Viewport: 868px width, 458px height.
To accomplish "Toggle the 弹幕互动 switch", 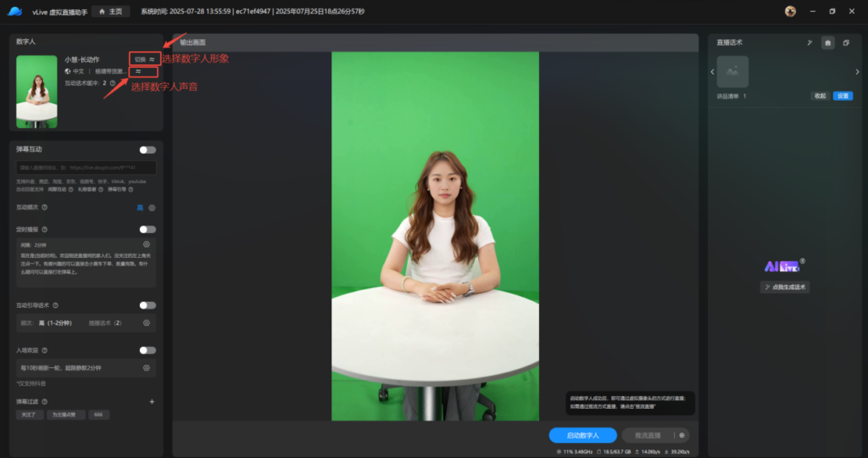I will [x=147, y=149].
